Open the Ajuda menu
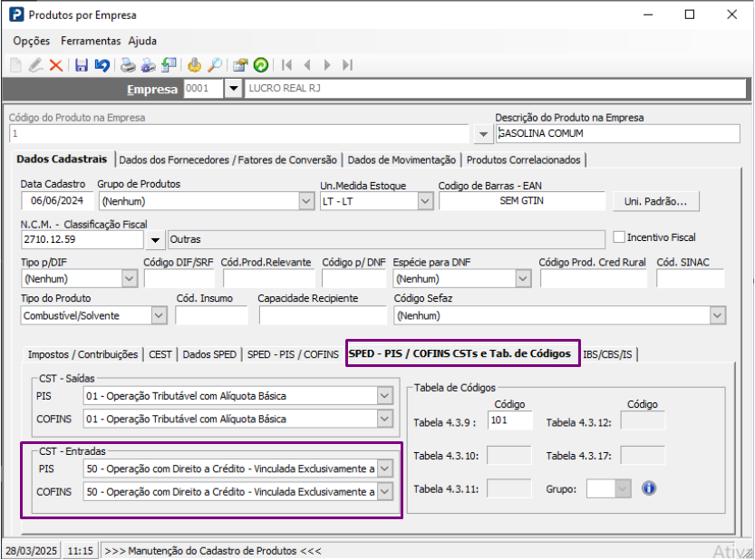This screenshot has height=560, width=755. pyautogui.click(x=142, y=41)
